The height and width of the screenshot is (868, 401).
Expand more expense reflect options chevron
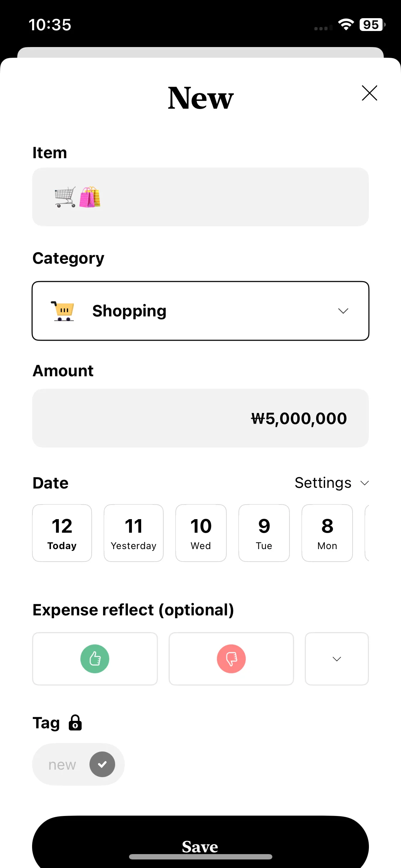337,659
